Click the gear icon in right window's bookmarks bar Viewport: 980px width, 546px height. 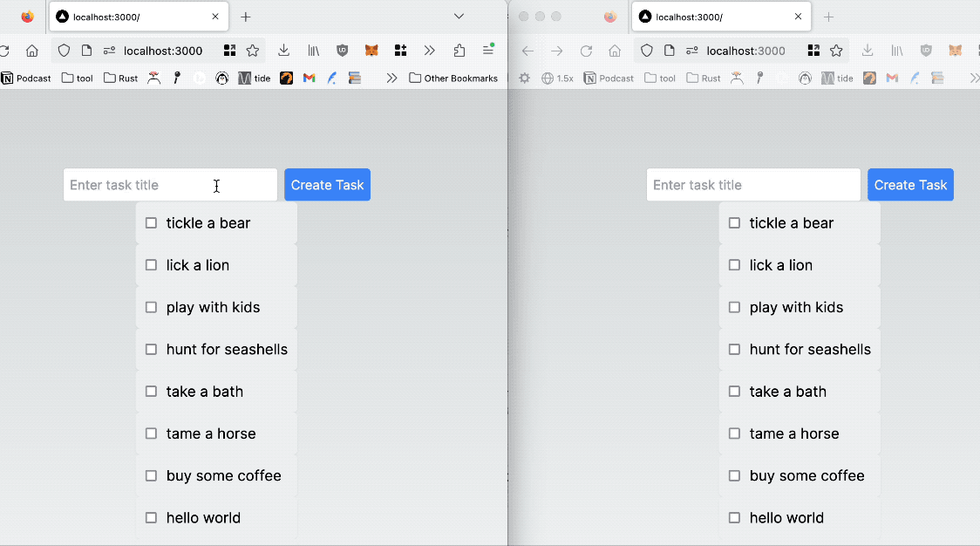click(524, 78)
